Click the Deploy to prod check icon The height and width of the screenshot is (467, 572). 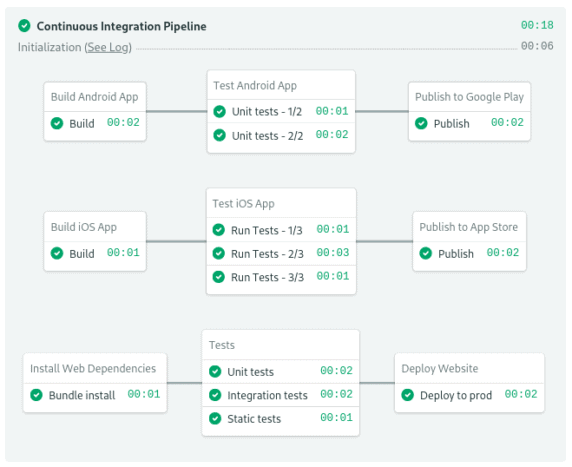[x=407, y=395]
